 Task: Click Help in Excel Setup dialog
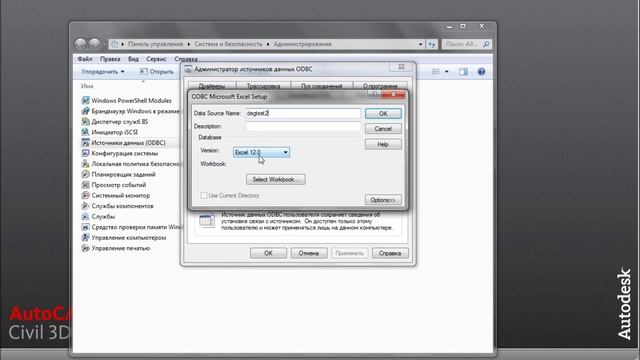[383, 144]
